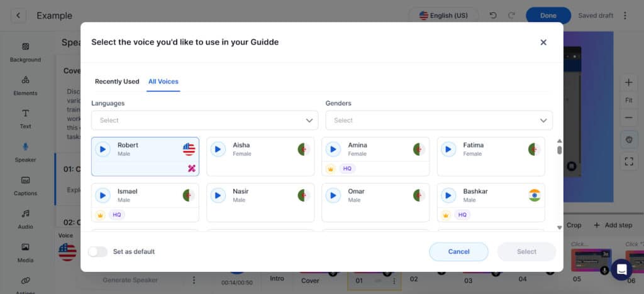Play Bashkar voice sample
644x294 pixels.
(448, 195)
